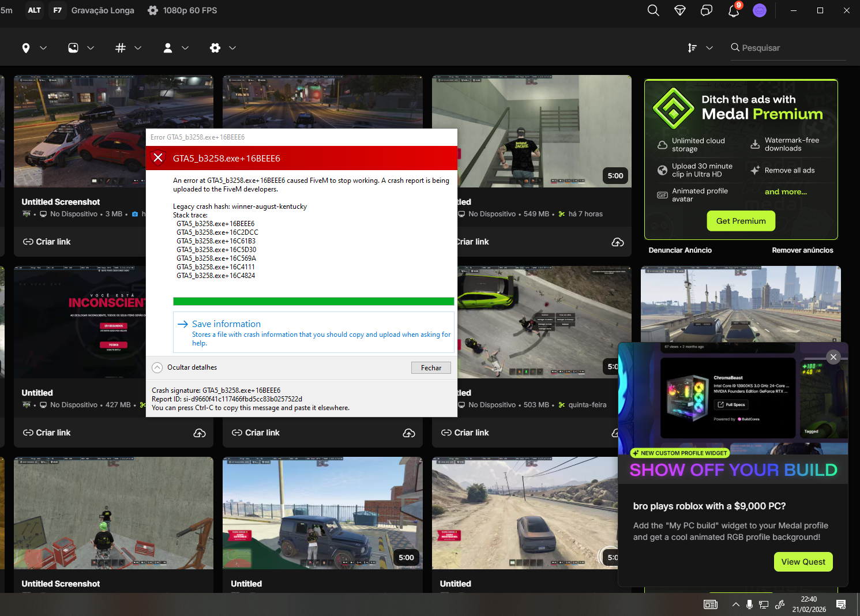Screen dimensions: 860x616
Task: Open the chat messages icon
Action: click(x=707, y=10)
